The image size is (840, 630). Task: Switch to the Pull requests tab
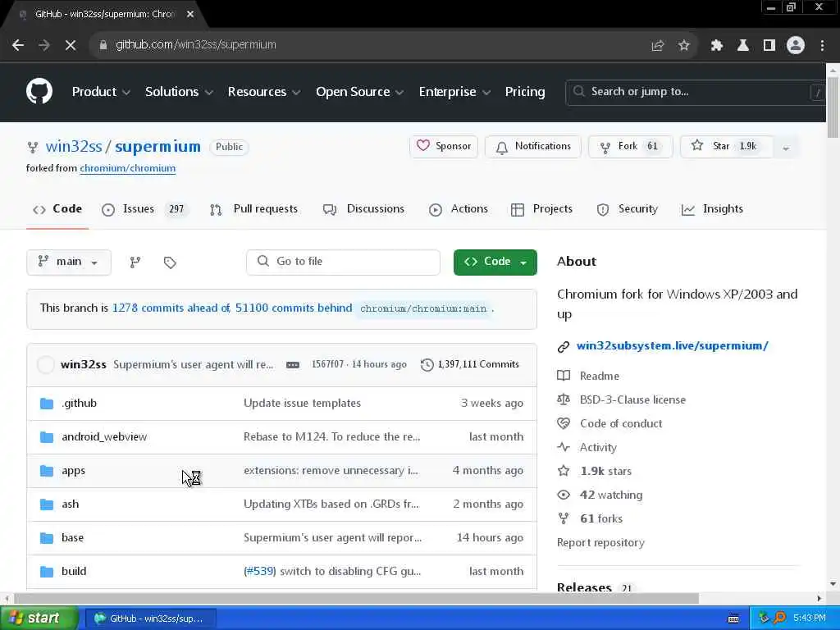[253, 209]
